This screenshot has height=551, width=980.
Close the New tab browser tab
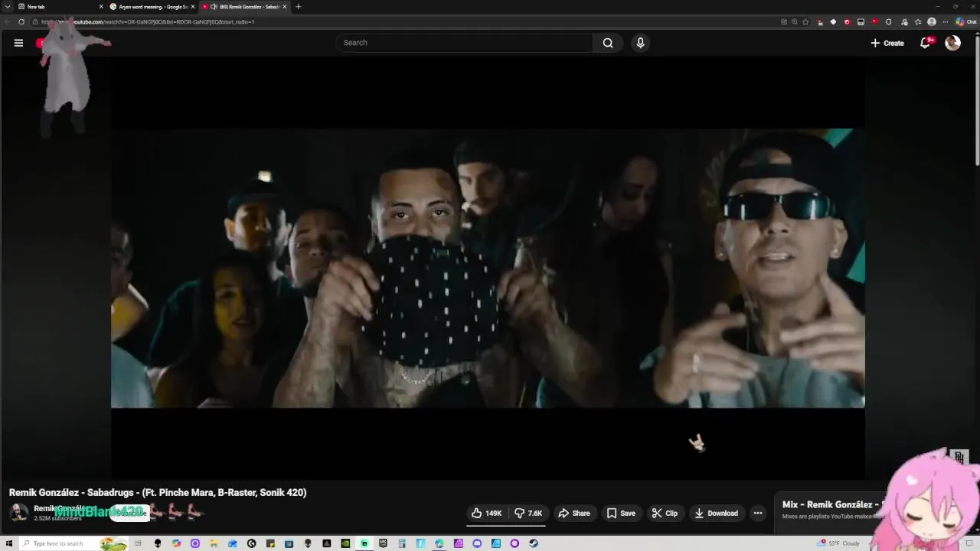pyautogui.click(x=101, y=7)
